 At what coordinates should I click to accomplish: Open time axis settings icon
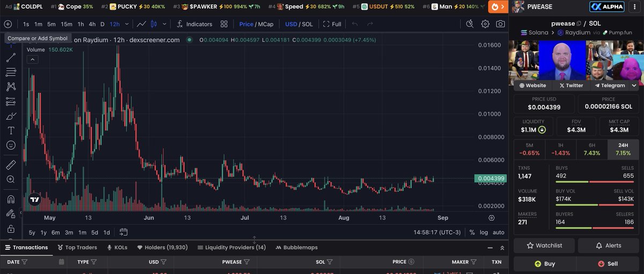click(491, 218)
